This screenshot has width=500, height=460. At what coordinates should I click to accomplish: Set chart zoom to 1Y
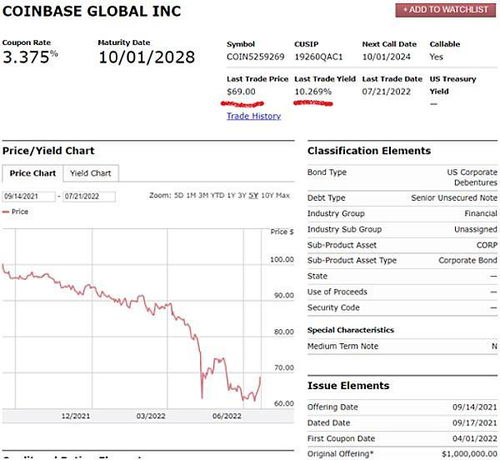tap(231, 195)
